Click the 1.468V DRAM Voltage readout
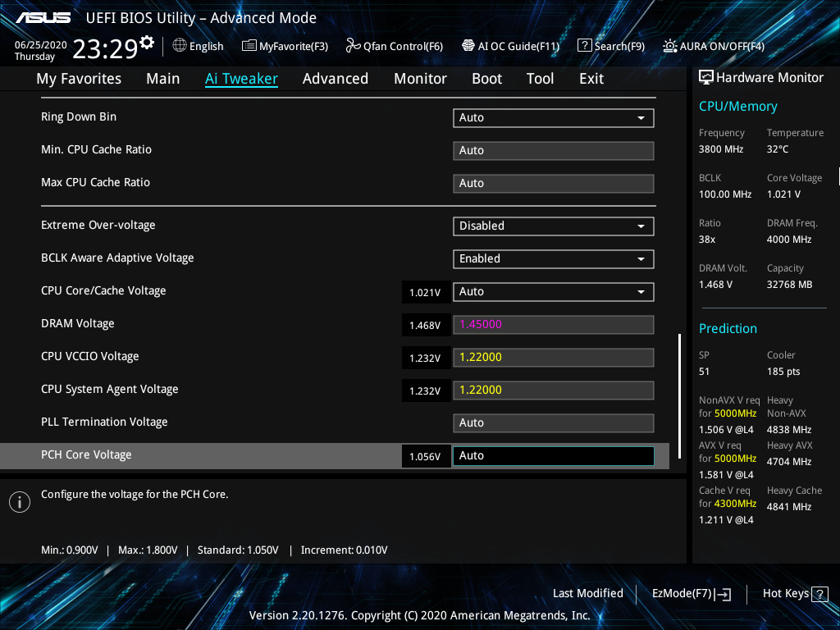Viewport: 840px width, 630px height. coord(426,325)
